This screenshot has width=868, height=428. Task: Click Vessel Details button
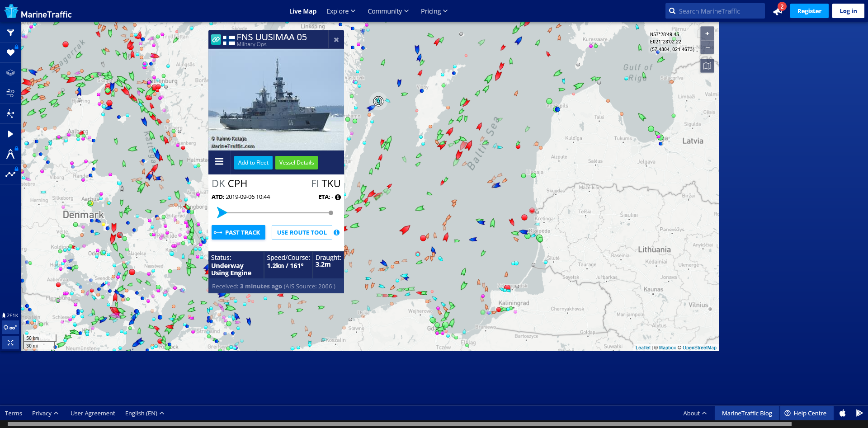click(297, 163)
